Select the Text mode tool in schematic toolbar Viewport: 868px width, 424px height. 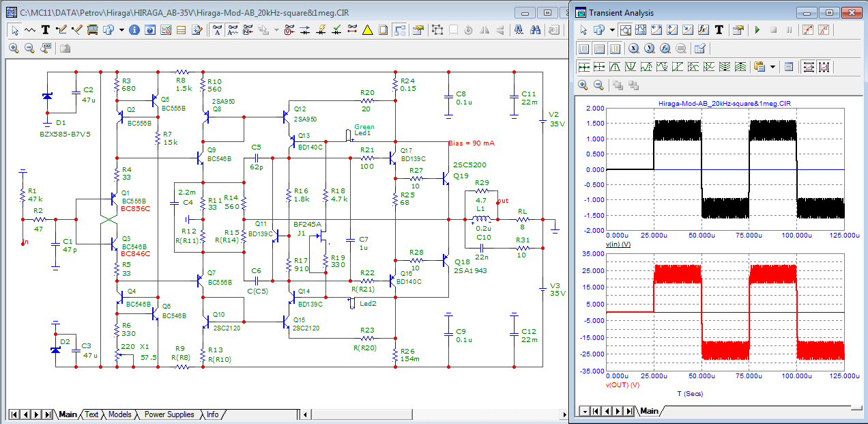pos(46,30)
